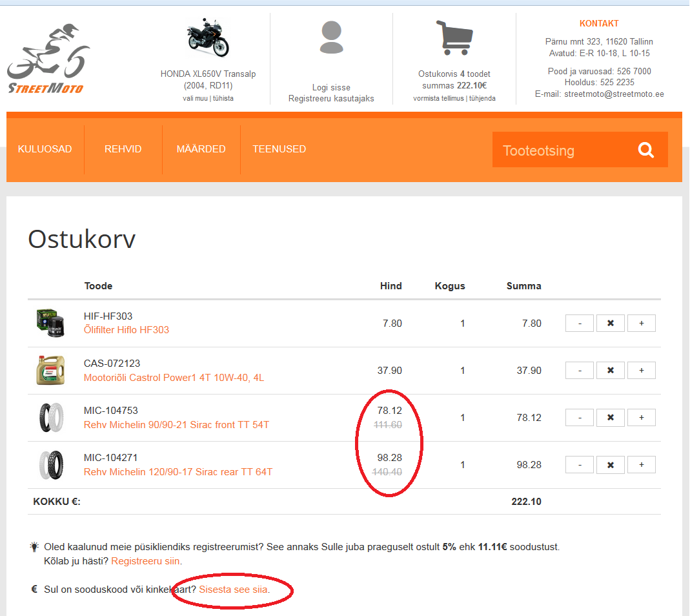Click the search magnifier icon
Viewport: 690px width, 616px height.
coord(645,150)
